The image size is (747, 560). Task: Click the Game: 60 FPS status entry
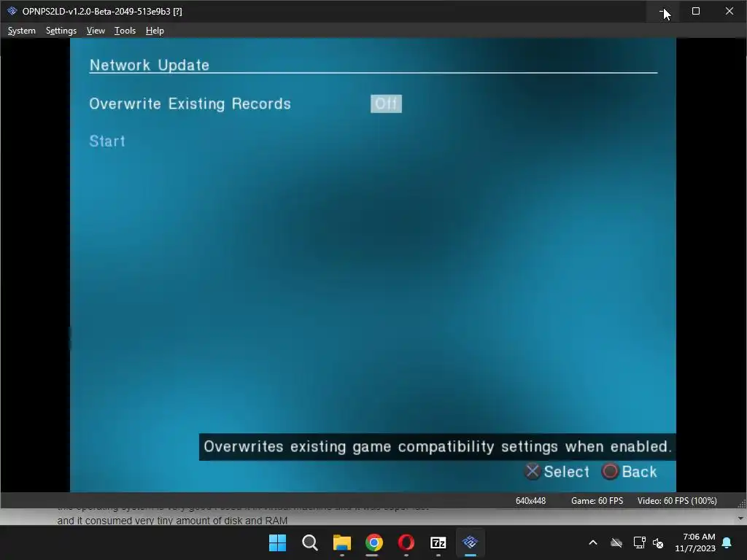coord(597,500)
